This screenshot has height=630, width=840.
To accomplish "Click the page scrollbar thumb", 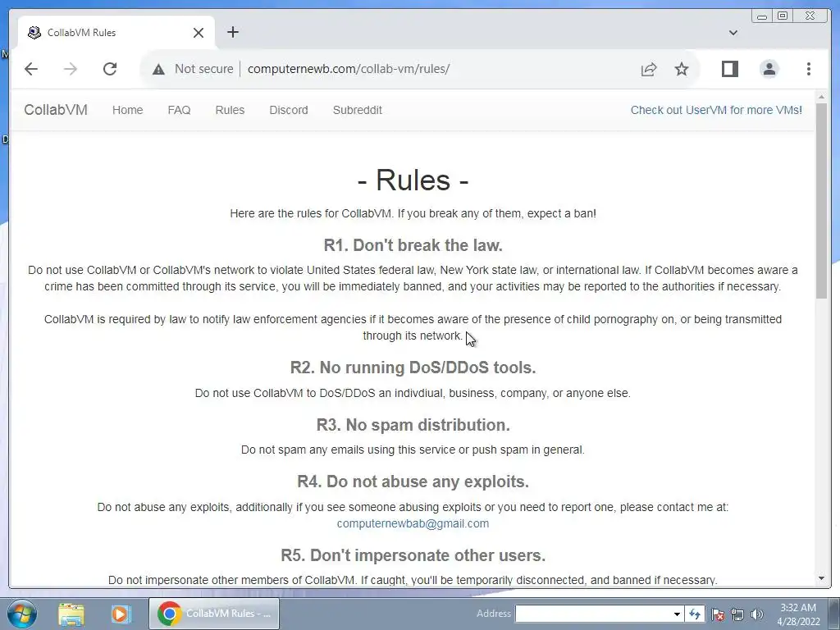I will tap(821, 201).
